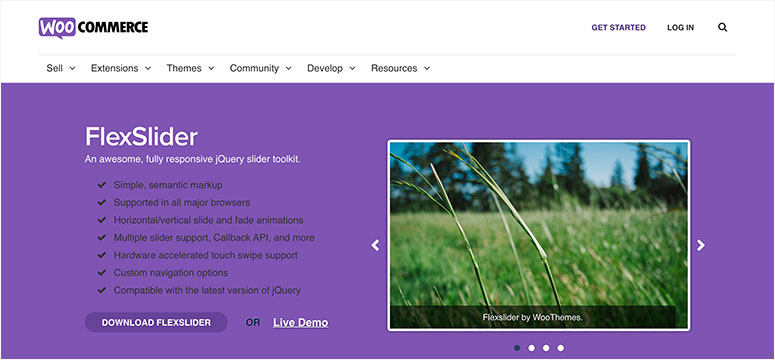
Task: Click checkmark beside Custom navigation options
Action: click(x=102, y=272)
